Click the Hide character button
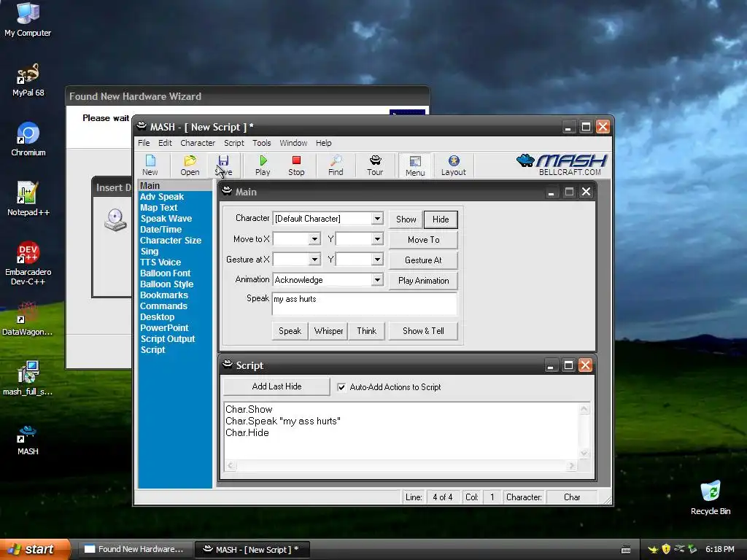This screenshot has height=560, width=747. tap(441, 219)
